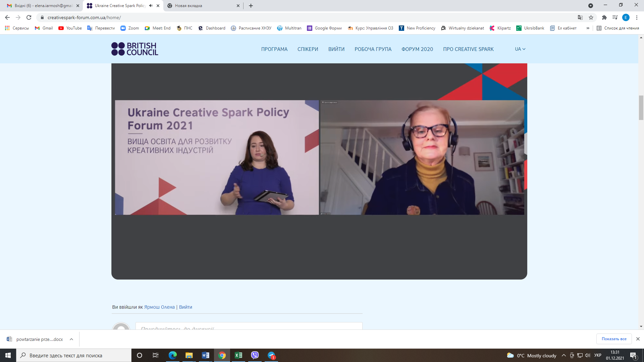
Task: Open the Сервисы apps bookmark
Action: [17, 28]
